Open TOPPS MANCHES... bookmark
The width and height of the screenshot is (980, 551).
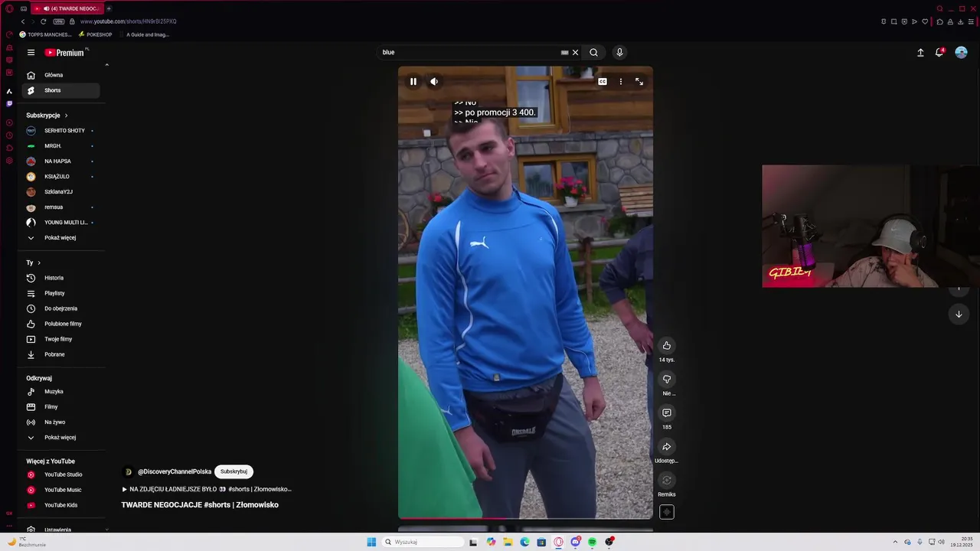(x=45, y=34)
